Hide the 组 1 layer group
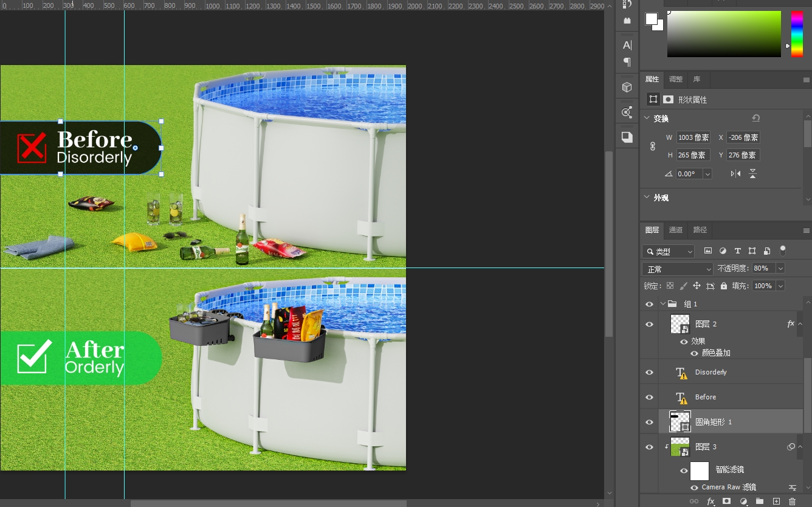Viewport: 812px width, 507px height. point(649,304)
